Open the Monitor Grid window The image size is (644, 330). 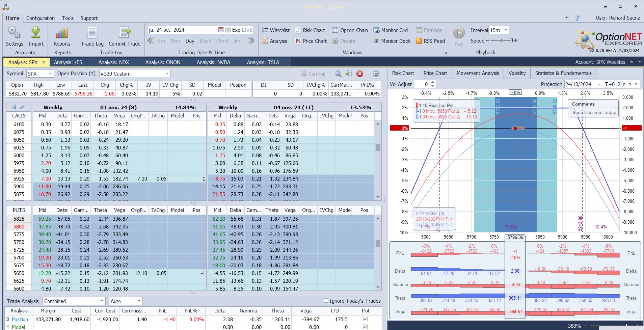pyautogui.click(x=391, y=30)
